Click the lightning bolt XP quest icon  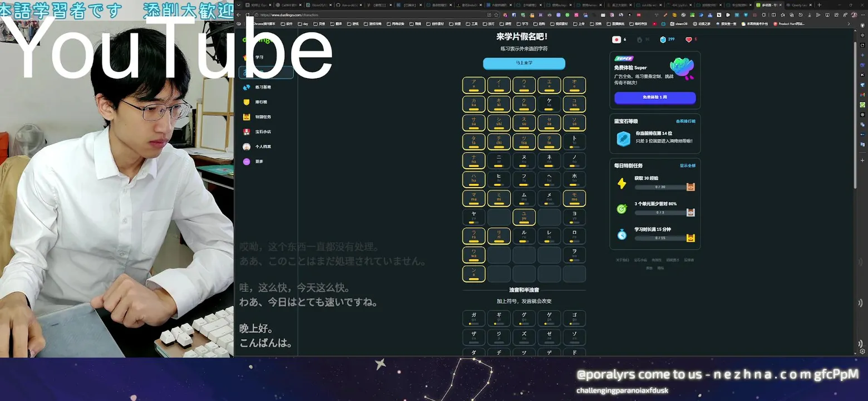click(x=622, y=183)
